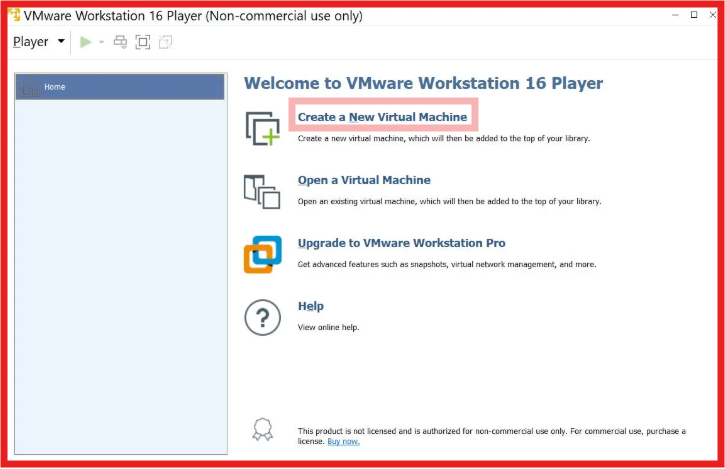
Task: Click Create a New Virtual Machine link
Action: pyautogui.click(x=382, y=117)
